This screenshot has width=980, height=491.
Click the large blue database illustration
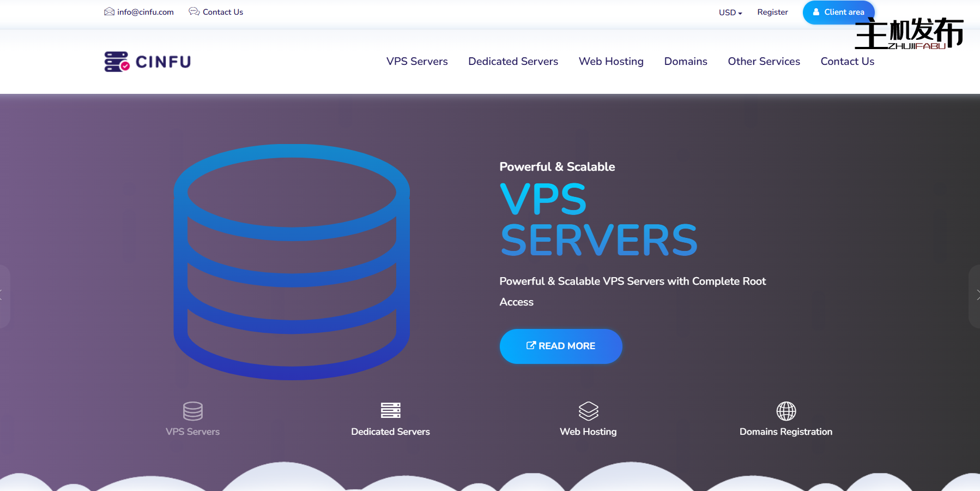[x=292, y=262]
